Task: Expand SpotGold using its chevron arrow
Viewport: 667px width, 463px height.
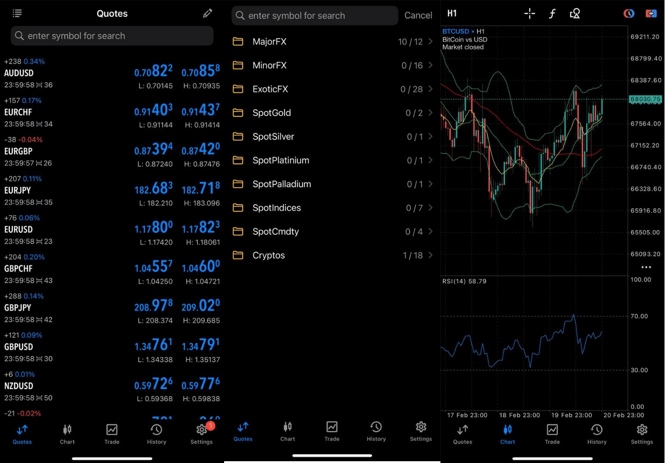Action: pos(430,113)
